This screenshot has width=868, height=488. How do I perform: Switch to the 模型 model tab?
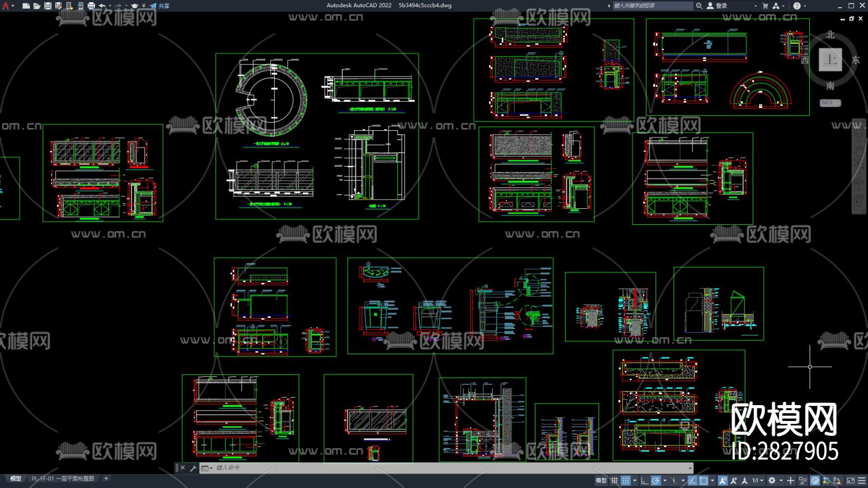click(x=16, y=478)
